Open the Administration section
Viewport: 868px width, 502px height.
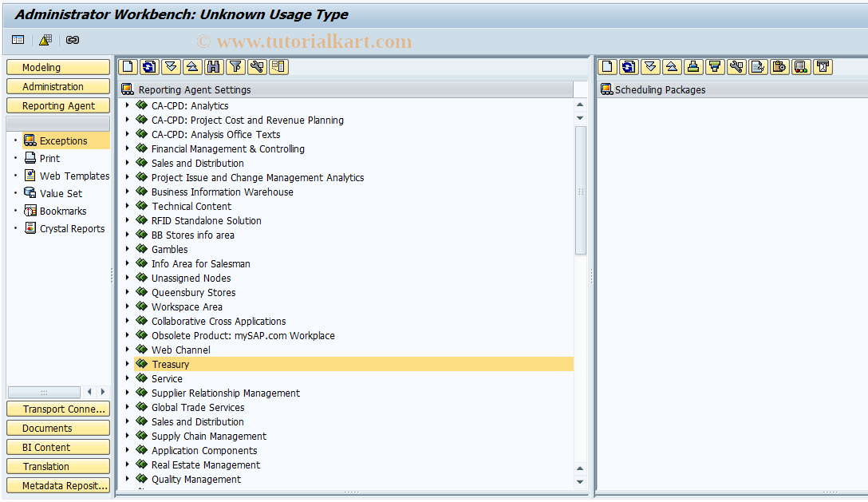tap(57, 85)
